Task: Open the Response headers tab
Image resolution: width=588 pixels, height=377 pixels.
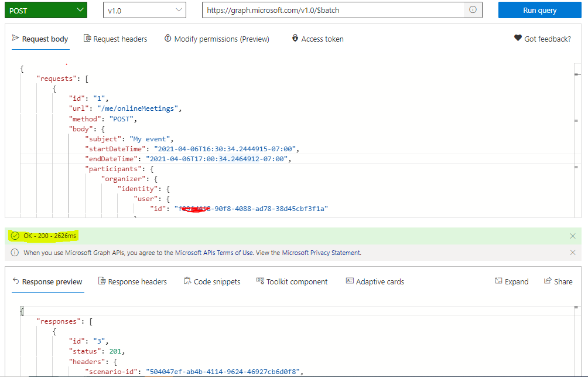Action: tap(132, 281)
